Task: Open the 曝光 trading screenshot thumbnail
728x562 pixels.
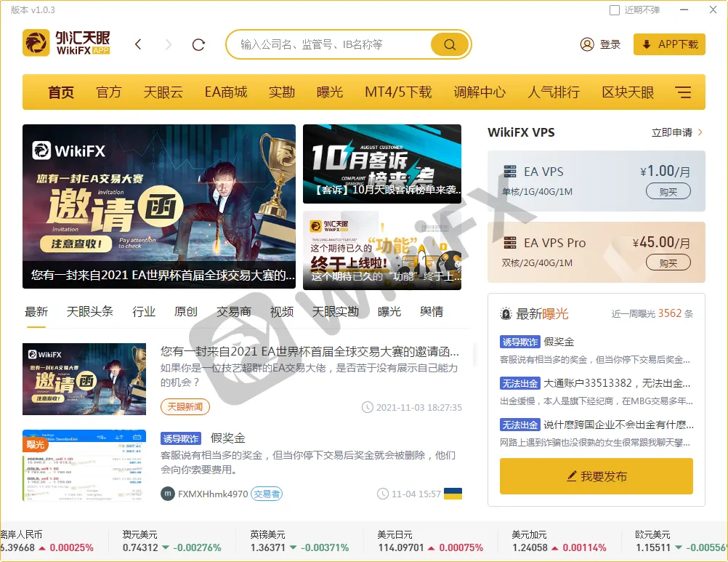Action: click(x=84, y=465)
